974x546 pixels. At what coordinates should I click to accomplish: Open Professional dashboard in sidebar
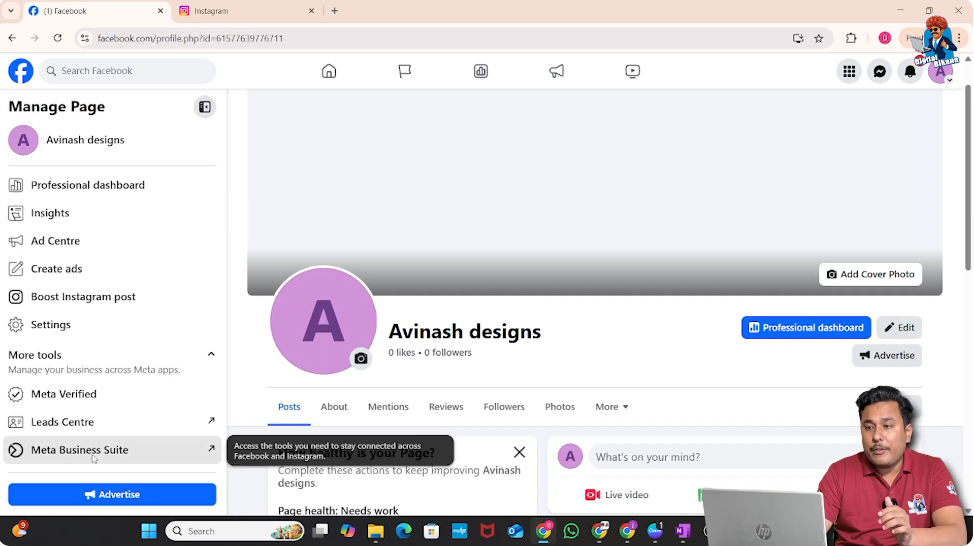pos(112,185)
